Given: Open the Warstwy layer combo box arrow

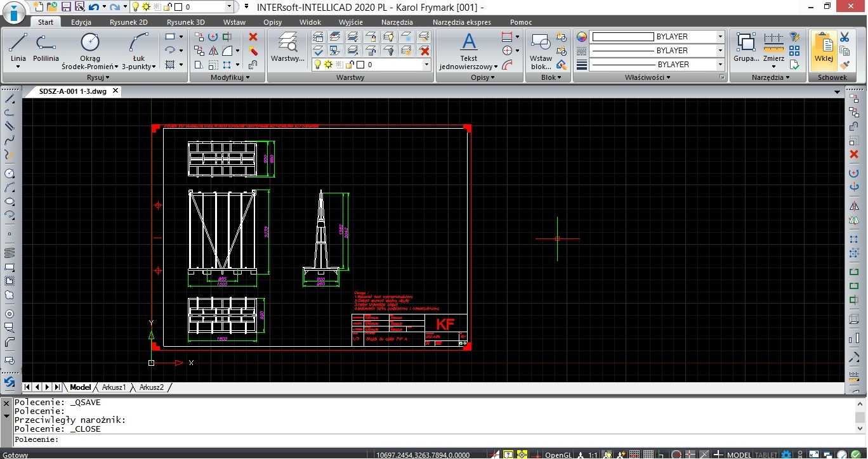Looking at the screenshot, I should (x=426, y=65).
